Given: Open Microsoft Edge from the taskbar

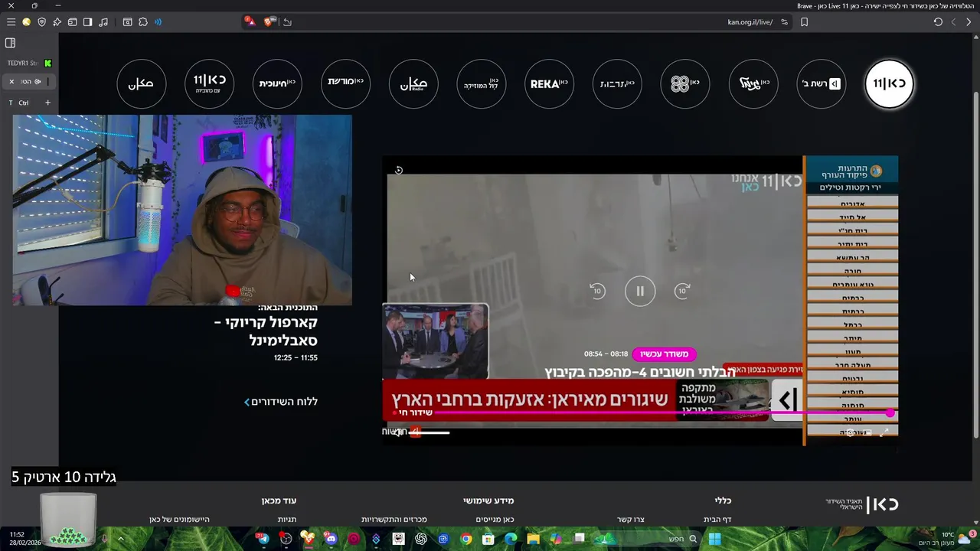Looking at the screenshot, I should 511,539.
